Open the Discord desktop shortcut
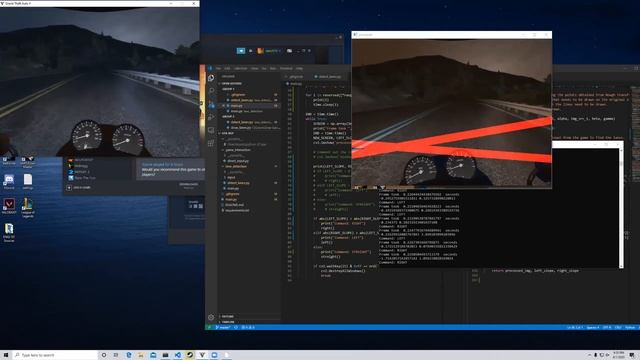Viewport: 640px width, 360px height. click(x=9, y=182)
